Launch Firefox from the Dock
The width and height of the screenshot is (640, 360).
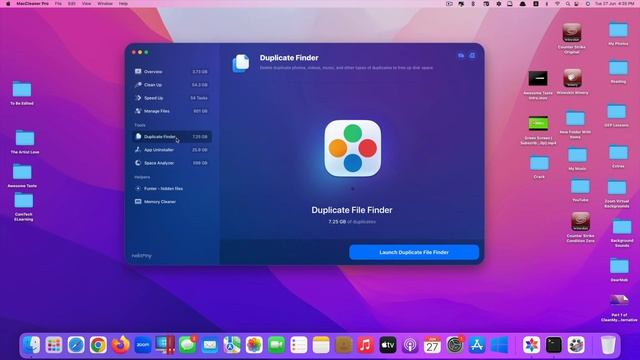[120, 345]
